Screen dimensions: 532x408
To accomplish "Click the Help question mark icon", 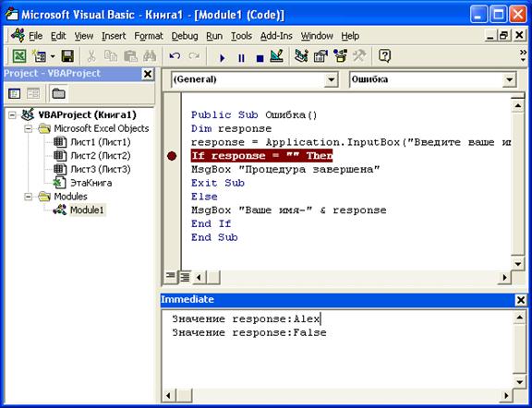I will click(x=384, y=56).
